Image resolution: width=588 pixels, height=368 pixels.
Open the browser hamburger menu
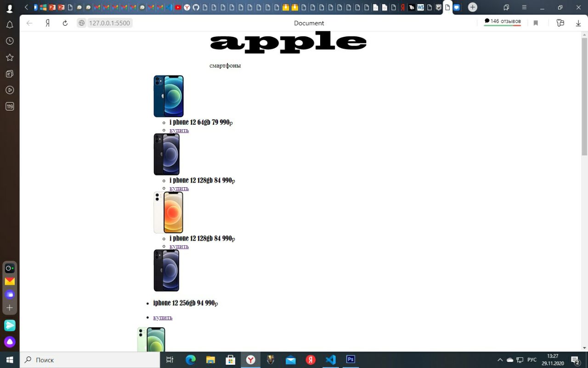click(x=524, y=7)
